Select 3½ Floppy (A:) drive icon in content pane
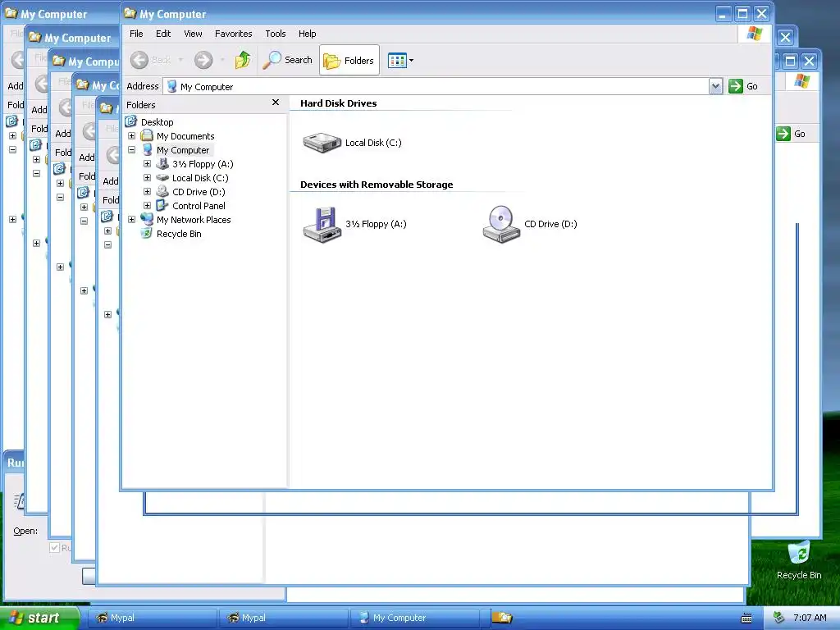Viewport: 840px width, 630px height. click(322, 225)
